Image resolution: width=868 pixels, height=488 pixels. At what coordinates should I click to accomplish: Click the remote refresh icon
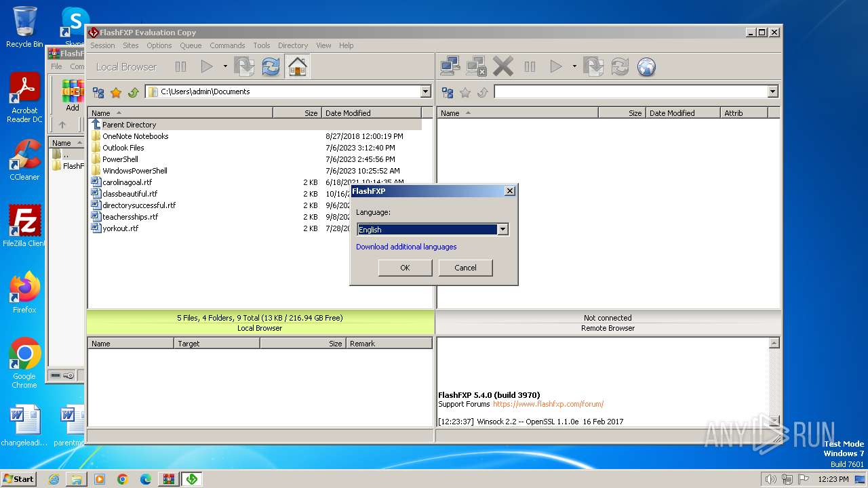[620, 66]
